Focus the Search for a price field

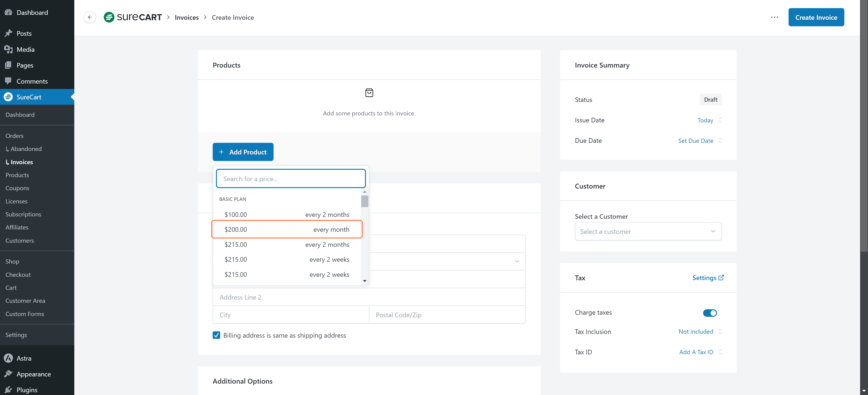(x=290, y=179)
